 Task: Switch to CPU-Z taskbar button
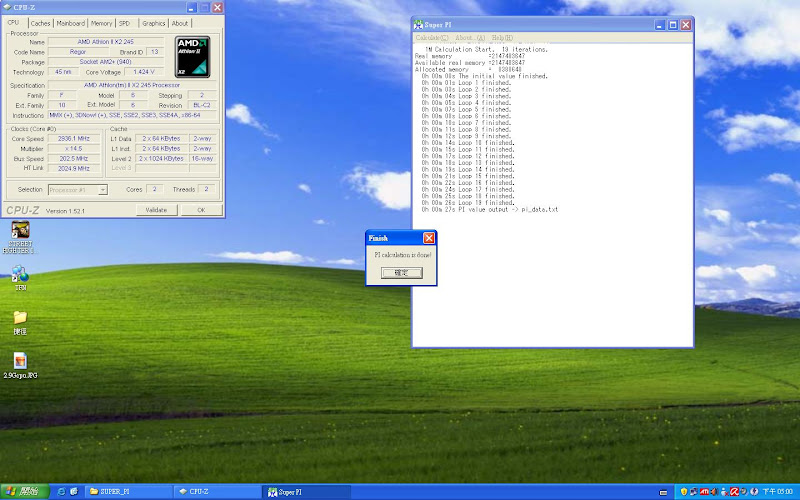[x=217, y=492]
